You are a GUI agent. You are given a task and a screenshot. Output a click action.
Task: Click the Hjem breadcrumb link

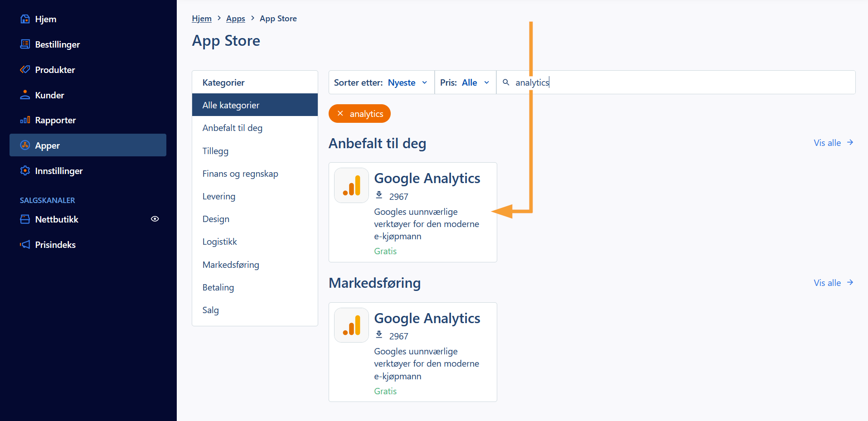(202, 19)
